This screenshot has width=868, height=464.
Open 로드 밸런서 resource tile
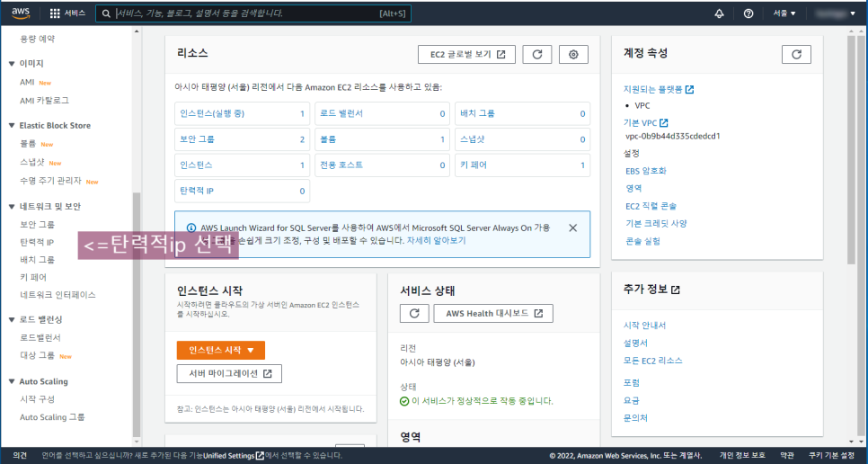382,113
